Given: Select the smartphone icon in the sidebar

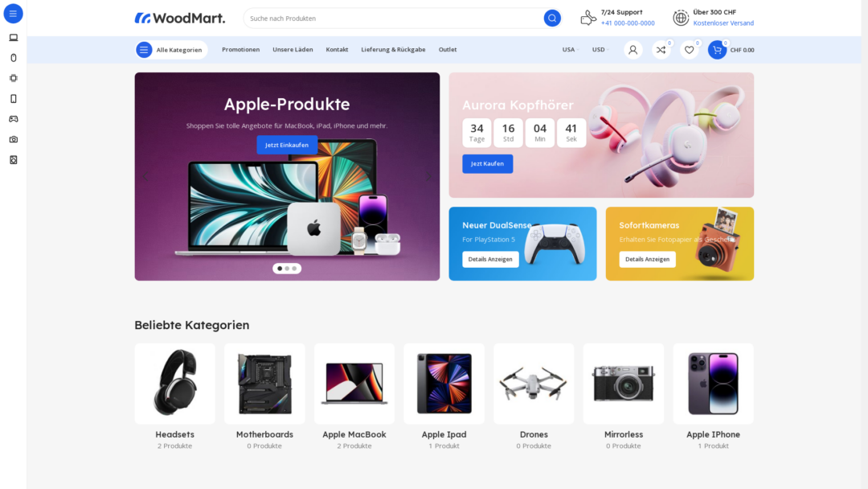Looking at the screenshot, I should pyautogui.click(x=14, y=99).
